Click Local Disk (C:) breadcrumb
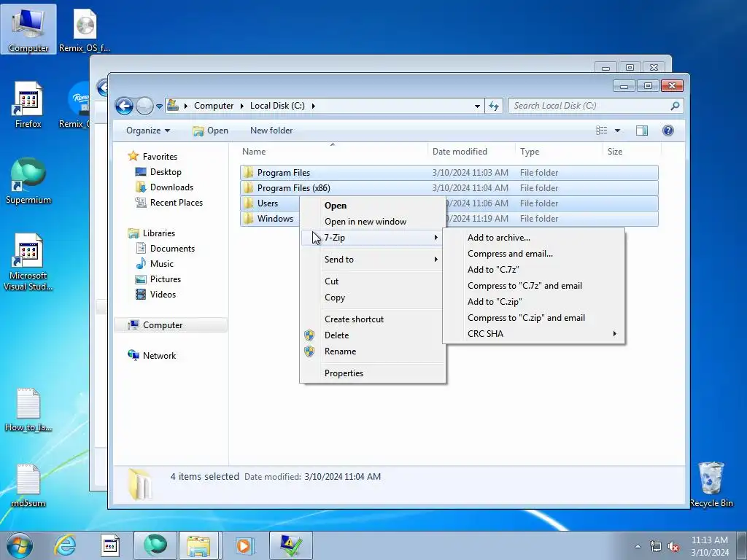The image size is (747, 560). [277, 106]
